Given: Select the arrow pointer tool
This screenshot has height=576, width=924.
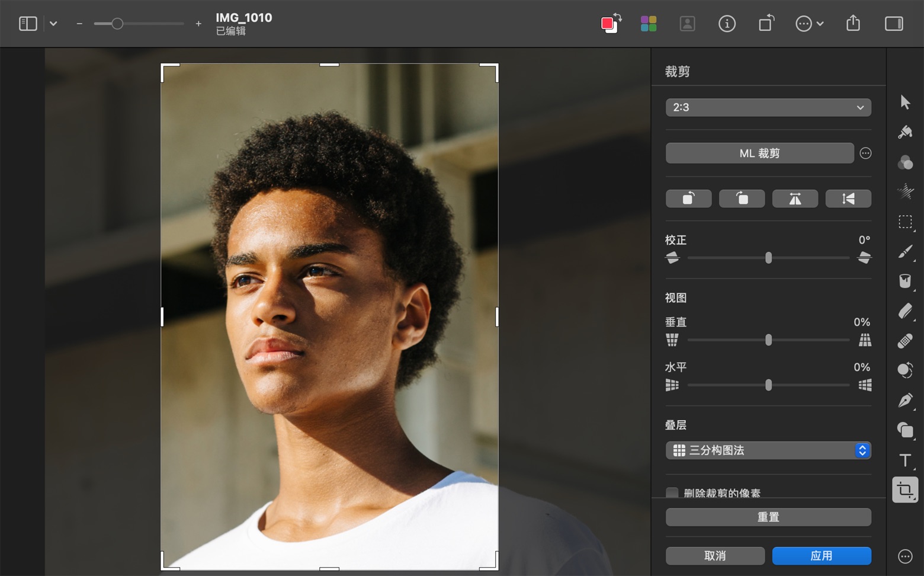Looking at the screenshot, I should (x=905, y=102).
